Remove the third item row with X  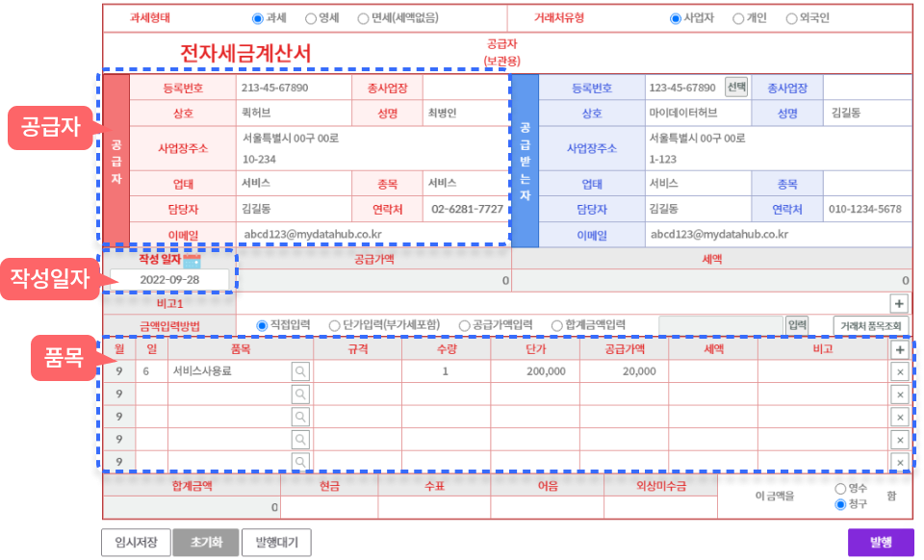coord(900,418)
